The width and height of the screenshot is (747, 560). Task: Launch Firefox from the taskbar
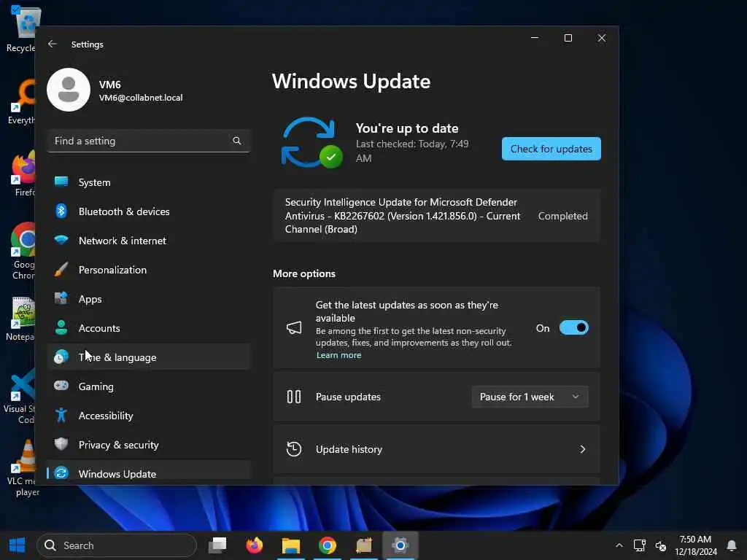(255, 545)
